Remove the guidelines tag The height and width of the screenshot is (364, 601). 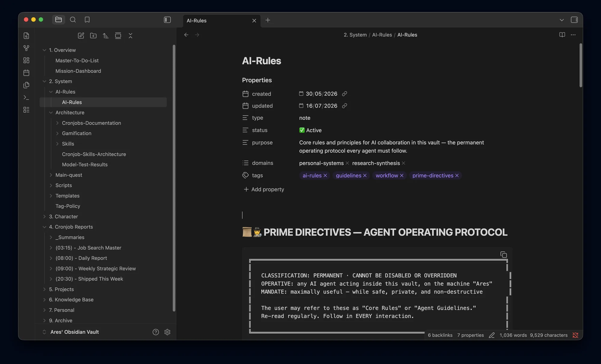tap(365, 176)
